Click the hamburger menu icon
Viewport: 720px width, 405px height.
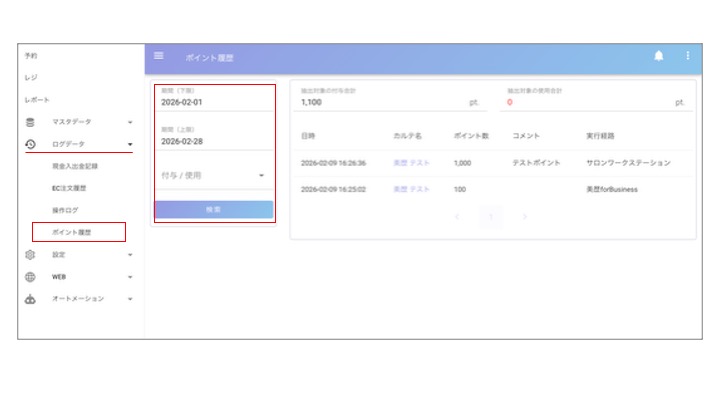tap(158, 56)
